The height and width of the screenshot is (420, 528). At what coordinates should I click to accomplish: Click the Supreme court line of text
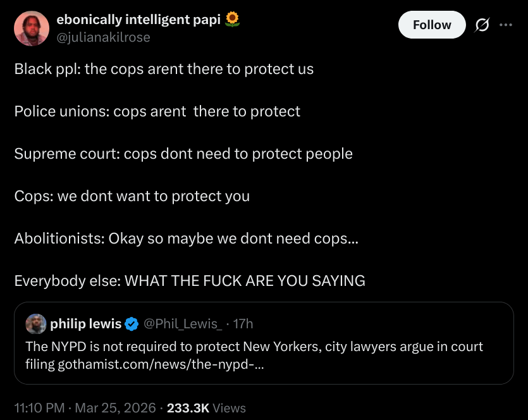[x=183, y=154]
